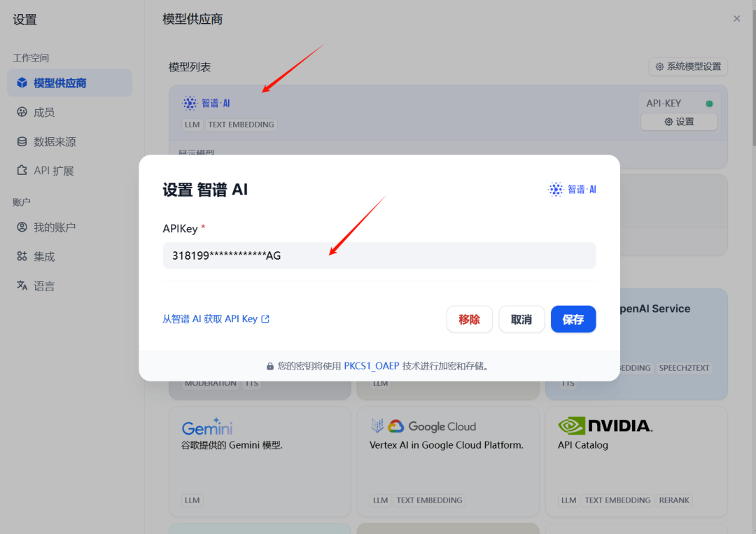
Task: Click the LLM tag on the Gemini card
Action: tap(192, 500)
